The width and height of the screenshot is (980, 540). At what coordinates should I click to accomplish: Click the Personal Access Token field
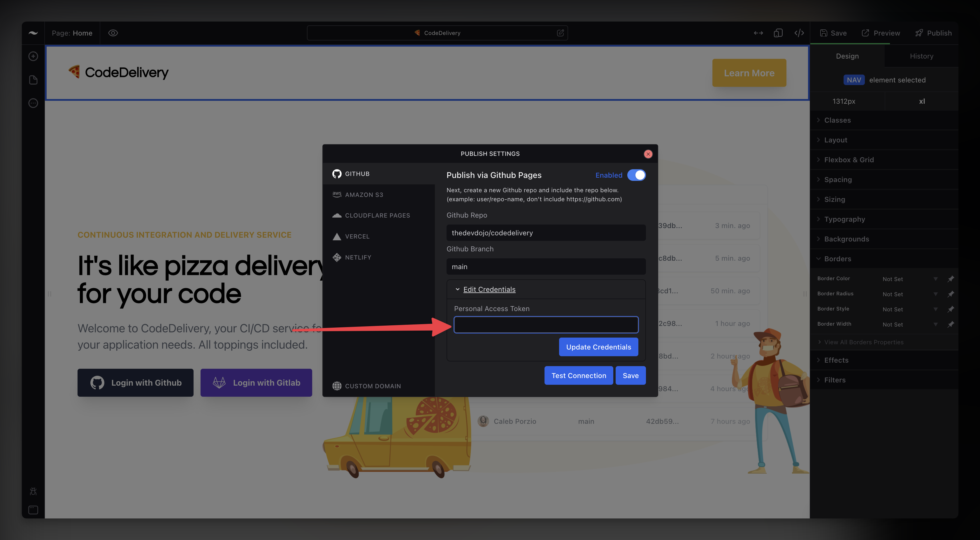(x=546, y=324)
